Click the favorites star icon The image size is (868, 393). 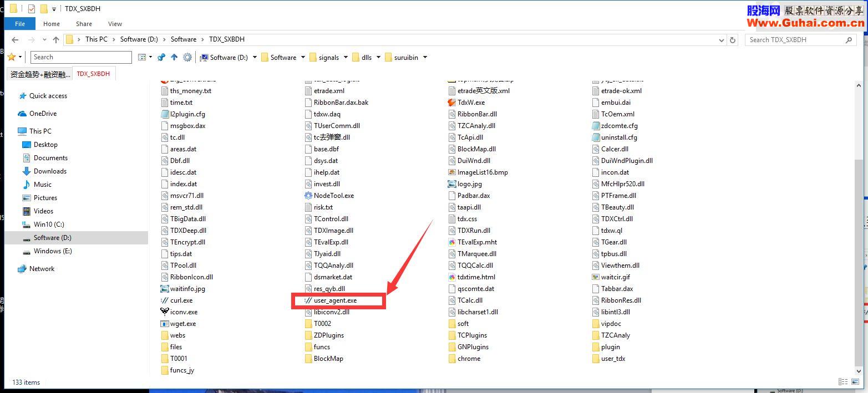point(11,57)
